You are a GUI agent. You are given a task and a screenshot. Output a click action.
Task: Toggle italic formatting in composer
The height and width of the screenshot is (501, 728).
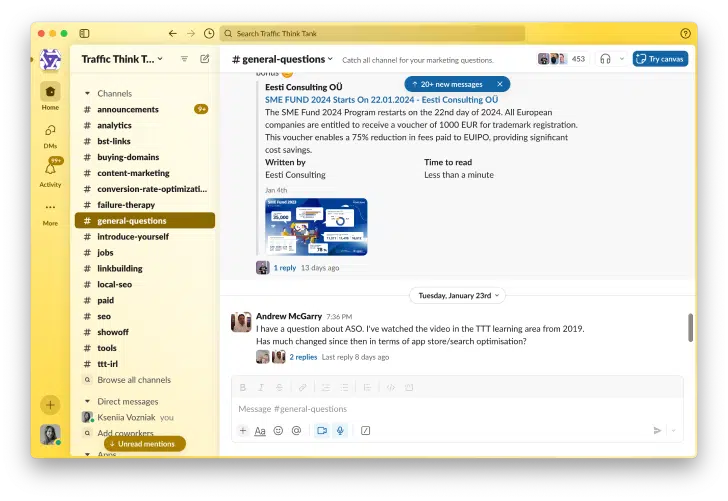[x=261, y=387]
